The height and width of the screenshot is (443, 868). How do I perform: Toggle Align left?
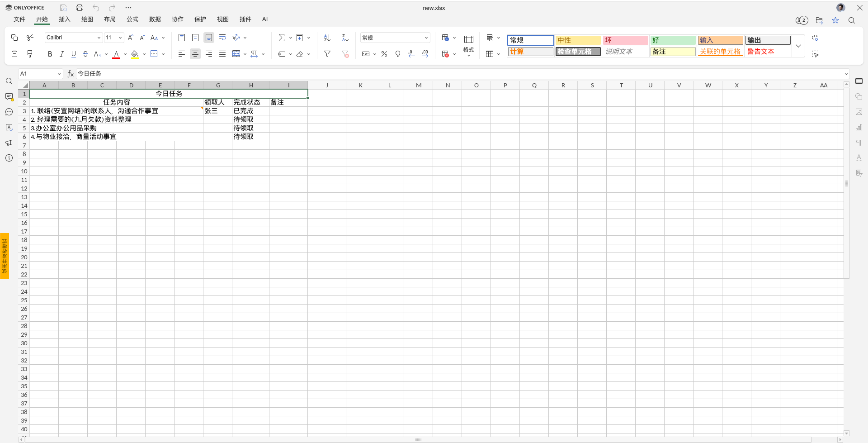tap(182, 54)
